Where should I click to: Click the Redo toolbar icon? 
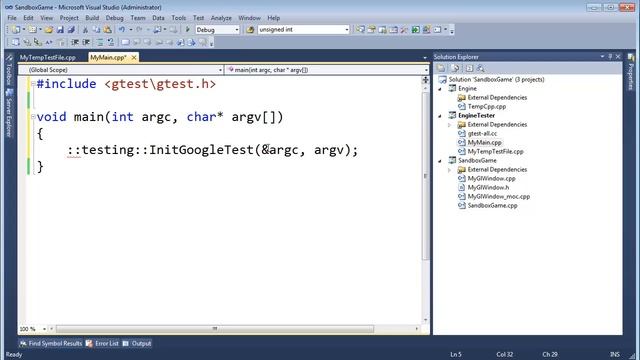[x=139, y=30]
